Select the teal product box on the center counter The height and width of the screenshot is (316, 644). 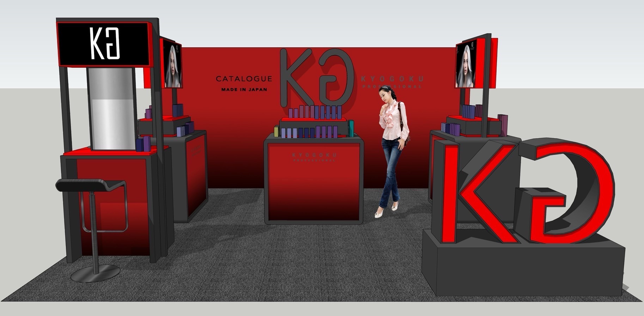[351, 128]
